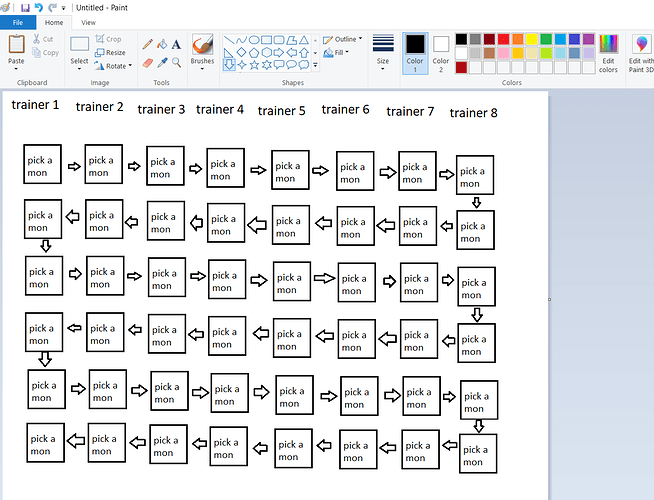Choose the Down arrow shape
The image size is (654, 500).
click(229, 65)
